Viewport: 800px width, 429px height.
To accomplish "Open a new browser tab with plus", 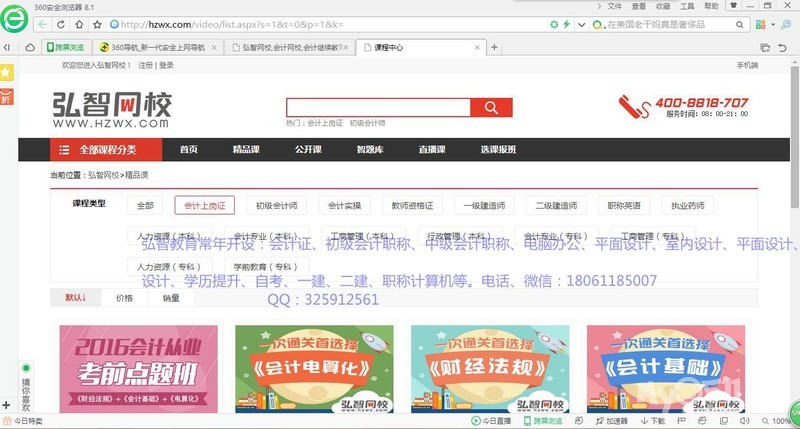I will click(x=494, y=47).
